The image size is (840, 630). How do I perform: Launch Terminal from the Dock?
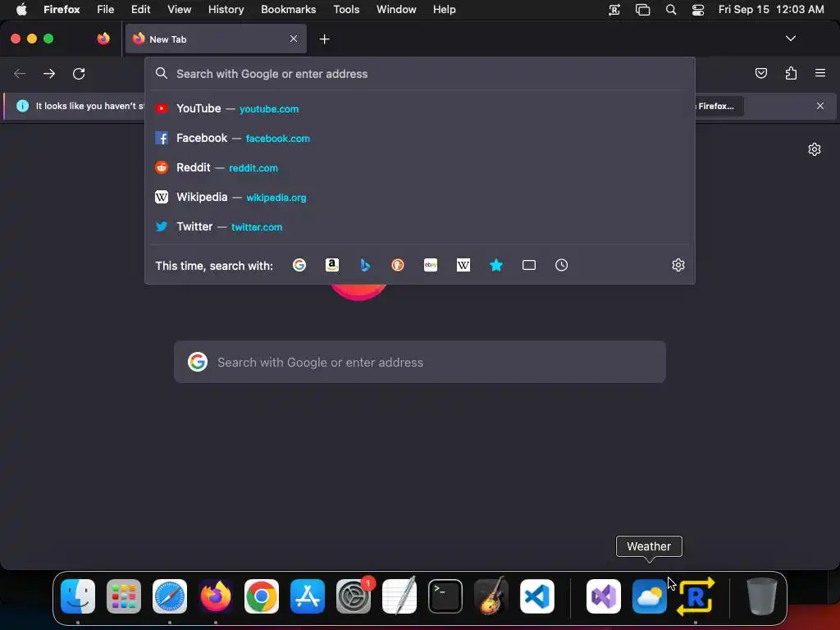[x=445, y=596]
